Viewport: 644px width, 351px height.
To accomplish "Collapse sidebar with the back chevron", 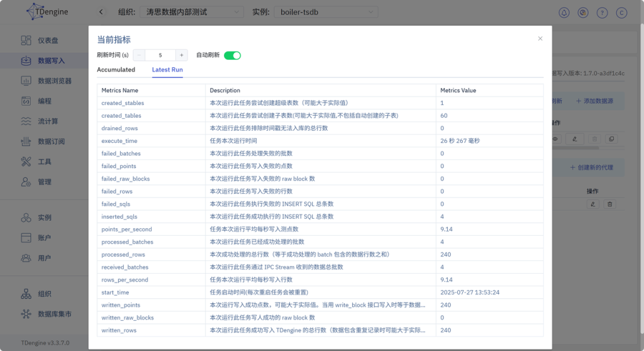I will pyautogui.click(x=101, y=12).
